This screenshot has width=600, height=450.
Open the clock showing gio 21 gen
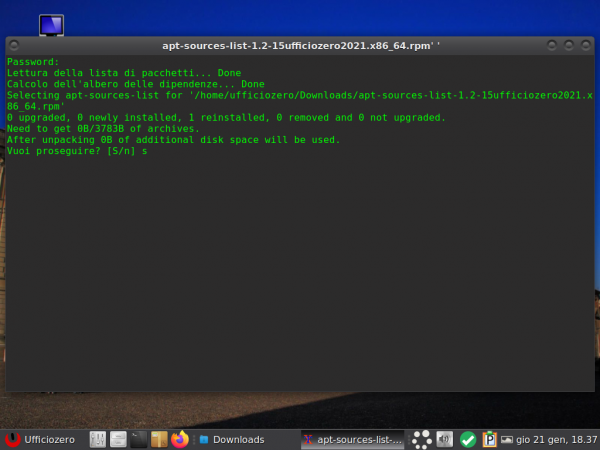556,440
